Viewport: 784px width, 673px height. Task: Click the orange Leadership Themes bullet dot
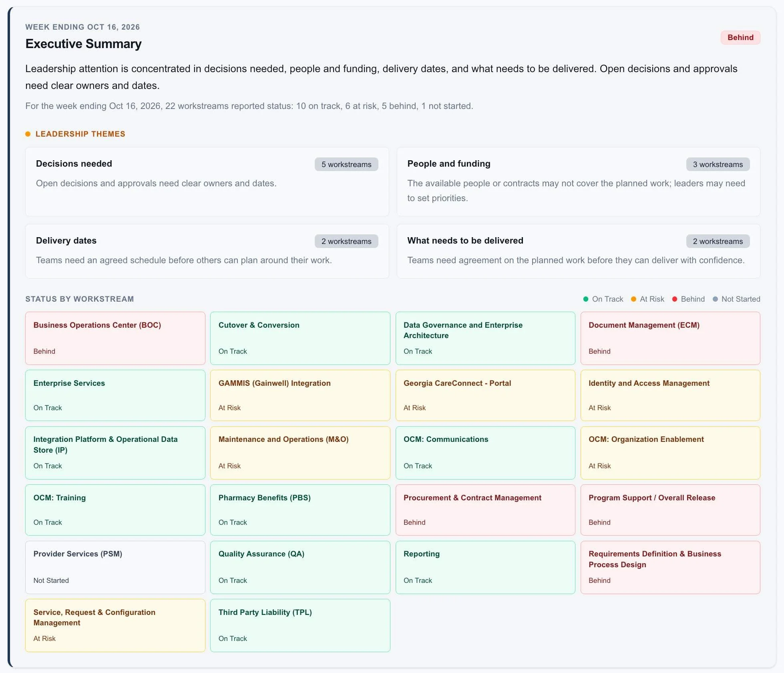(28, 134)
